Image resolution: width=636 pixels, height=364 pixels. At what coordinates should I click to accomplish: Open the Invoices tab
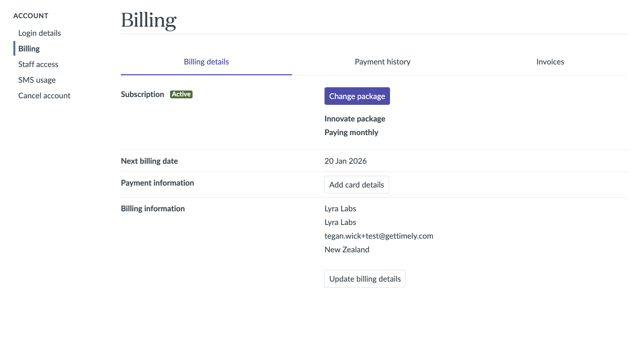550,62
